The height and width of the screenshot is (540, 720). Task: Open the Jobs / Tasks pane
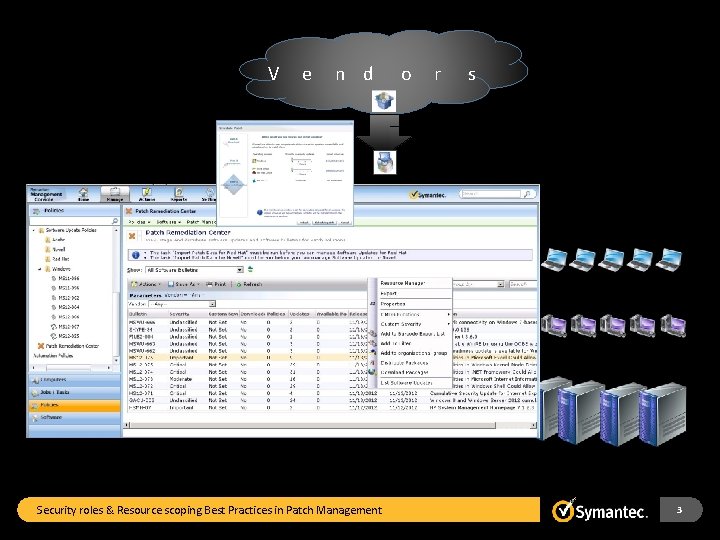click(74, 393)
